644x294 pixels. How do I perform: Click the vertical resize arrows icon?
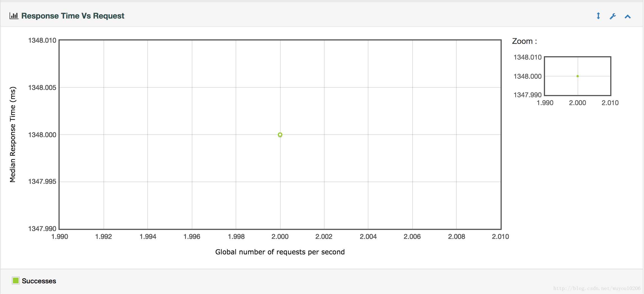[598, 16]
